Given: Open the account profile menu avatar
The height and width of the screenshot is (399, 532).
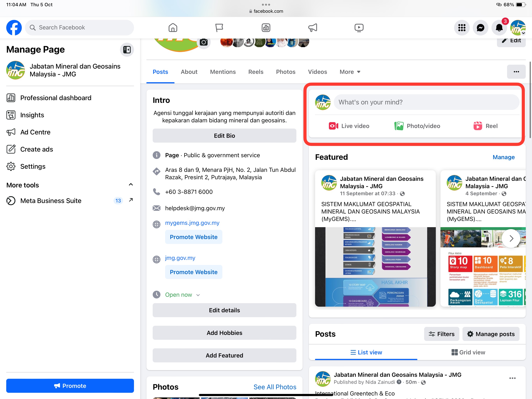Looking at the screenshot, I should point(518,28).
